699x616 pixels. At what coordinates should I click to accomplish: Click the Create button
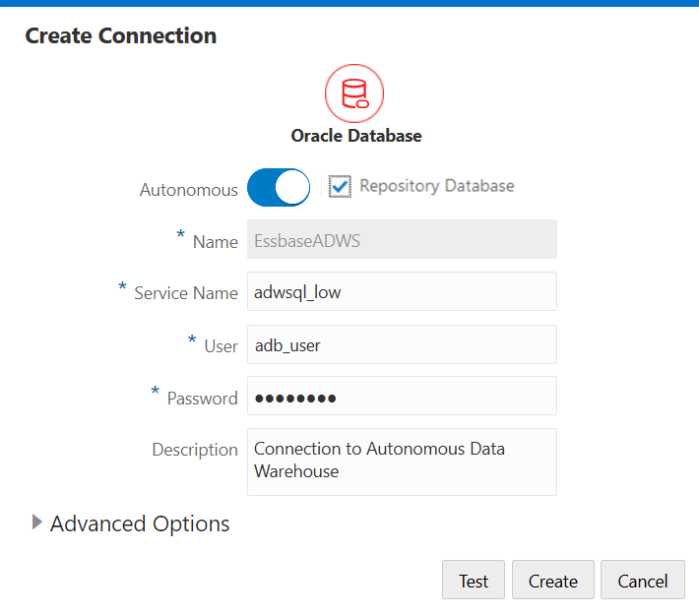point(552,580)
